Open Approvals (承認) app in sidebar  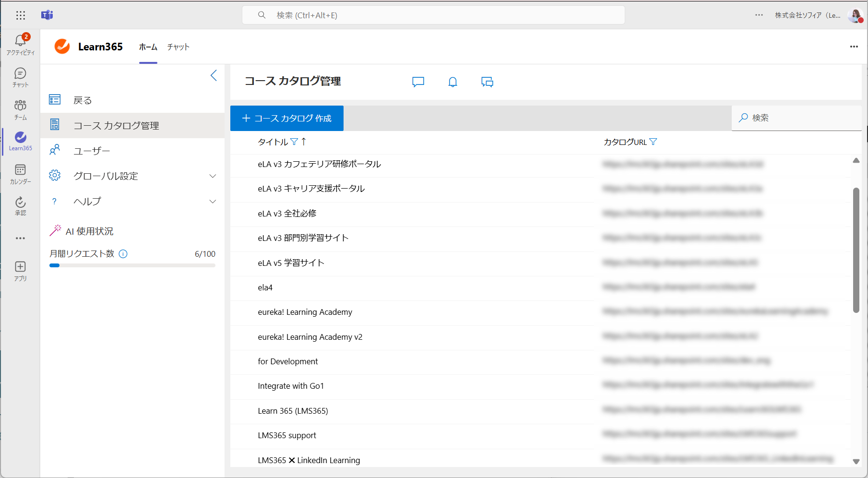tap(20, 206)
